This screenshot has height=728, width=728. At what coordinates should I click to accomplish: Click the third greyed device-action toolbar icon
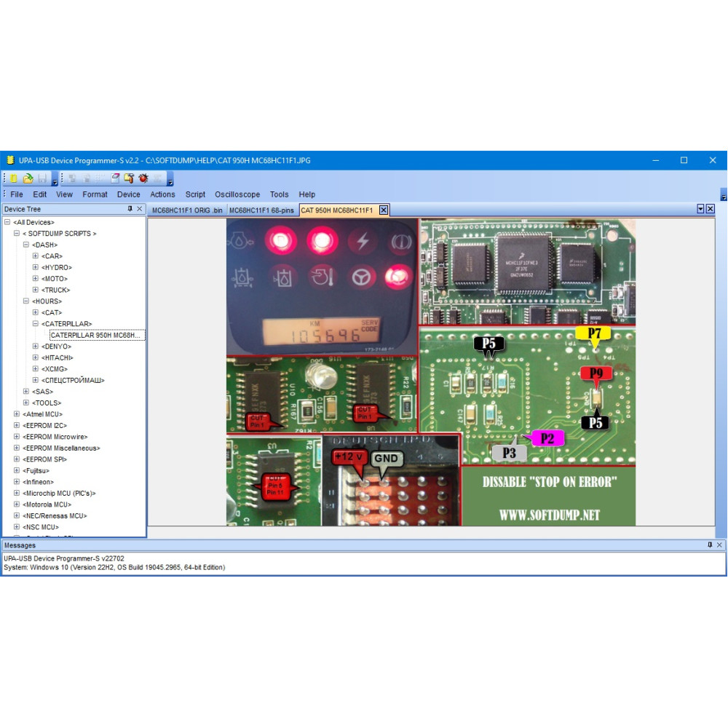click(100, 178)
